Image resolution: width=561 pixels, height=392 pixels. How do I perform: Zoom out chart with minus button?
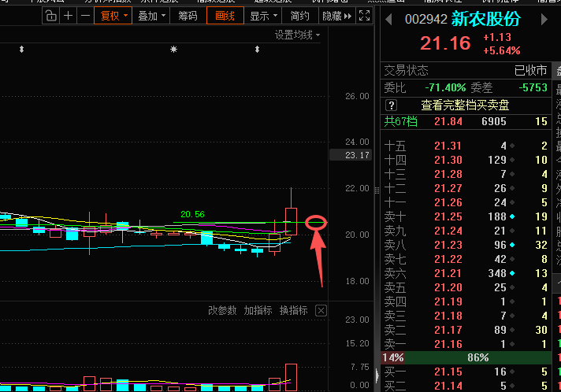85,16
